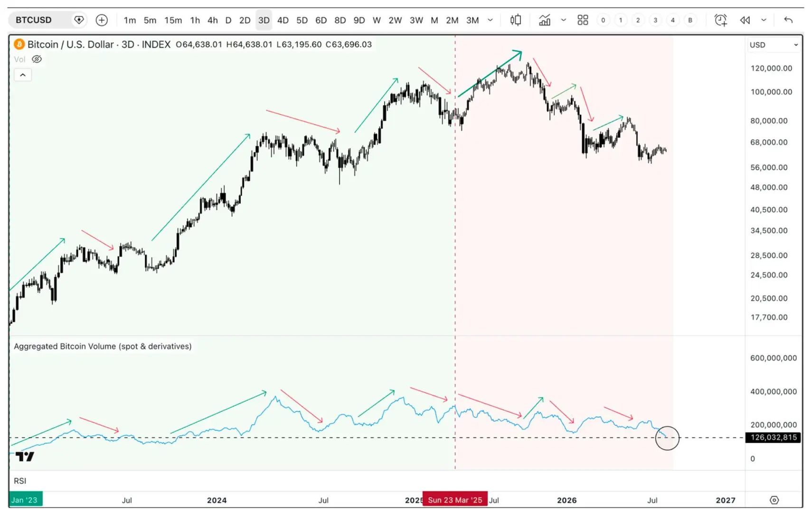This screenshot has width=812, height=513.
Task: Click the TradingView logo on the chart
Action: pos(25,456)
